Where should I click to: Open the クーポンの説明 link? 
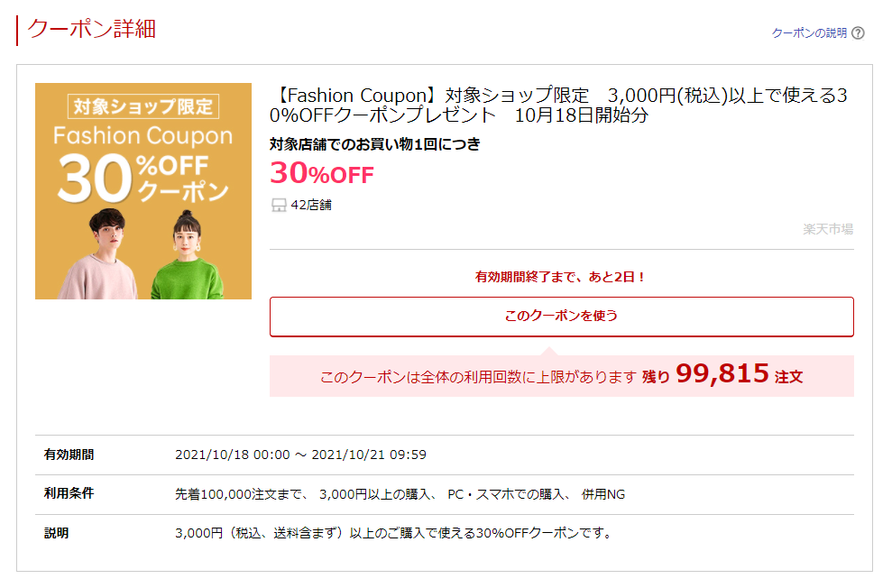pyautogui.click(x=809, y=33)
